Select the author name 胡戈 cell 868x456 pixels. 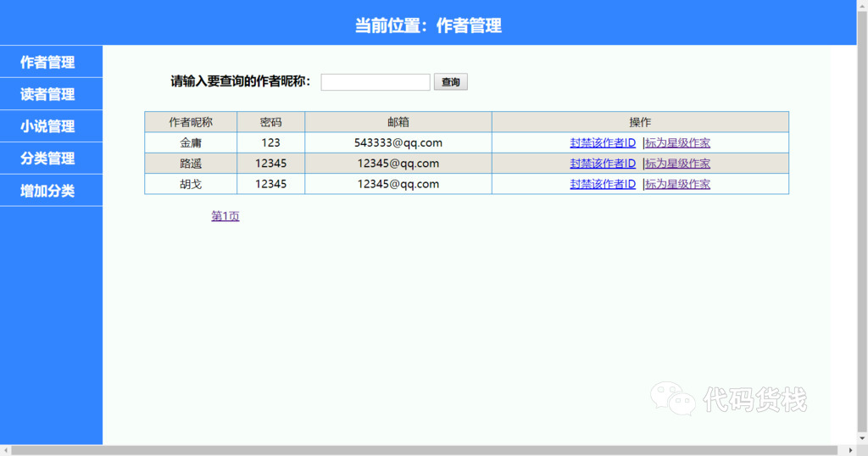pos(191,184)
